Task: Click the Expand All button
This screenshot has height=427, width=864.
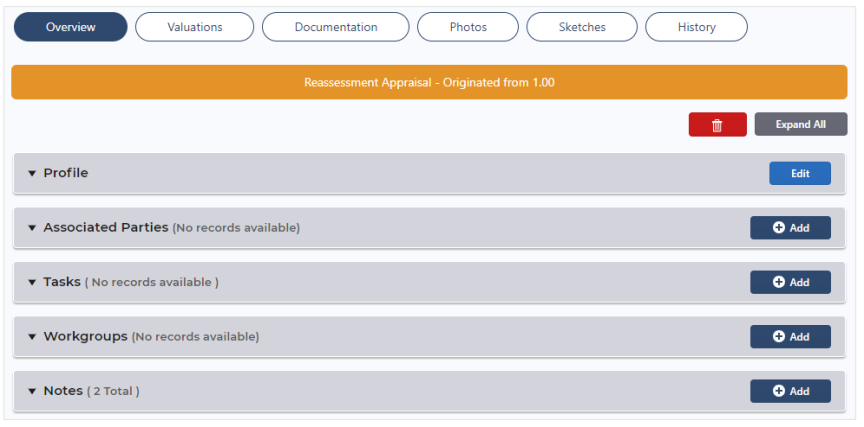Action: [x=801, y=125]
